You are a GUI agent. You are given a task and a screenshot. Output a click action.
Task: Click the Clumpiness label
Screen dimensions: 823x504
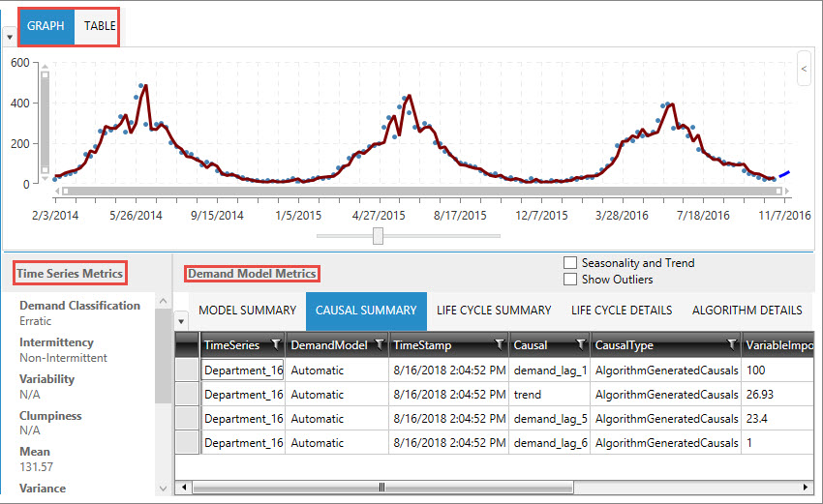point(50,416)
